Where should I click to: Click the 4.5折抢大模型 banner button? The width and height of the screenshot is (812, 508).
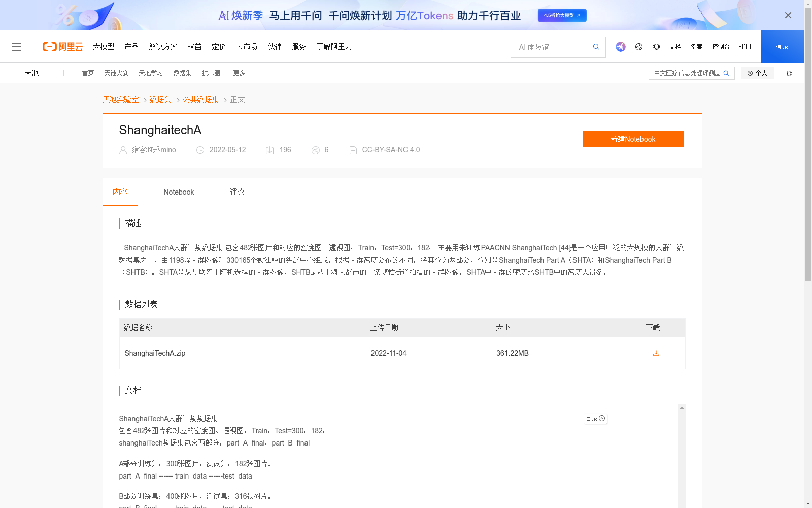(562, 15)
